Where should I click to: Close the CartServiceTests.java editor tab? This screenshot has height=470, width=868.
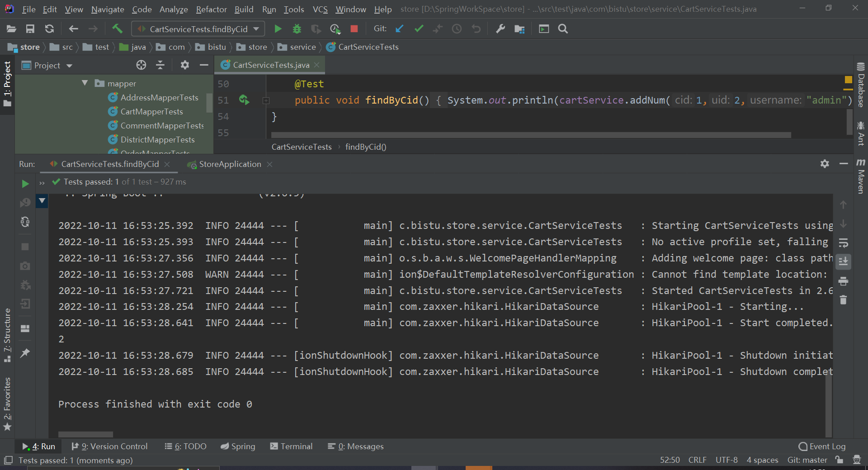pos(317,65)
